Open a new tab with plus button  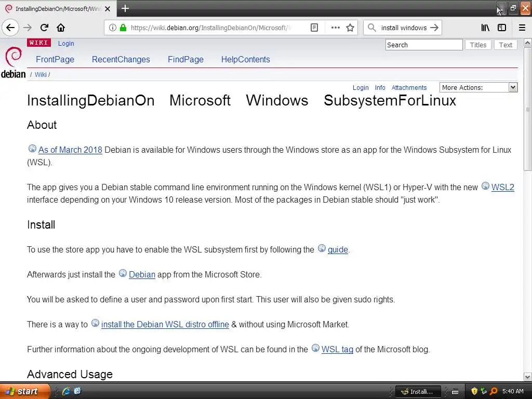coord(125,8)
